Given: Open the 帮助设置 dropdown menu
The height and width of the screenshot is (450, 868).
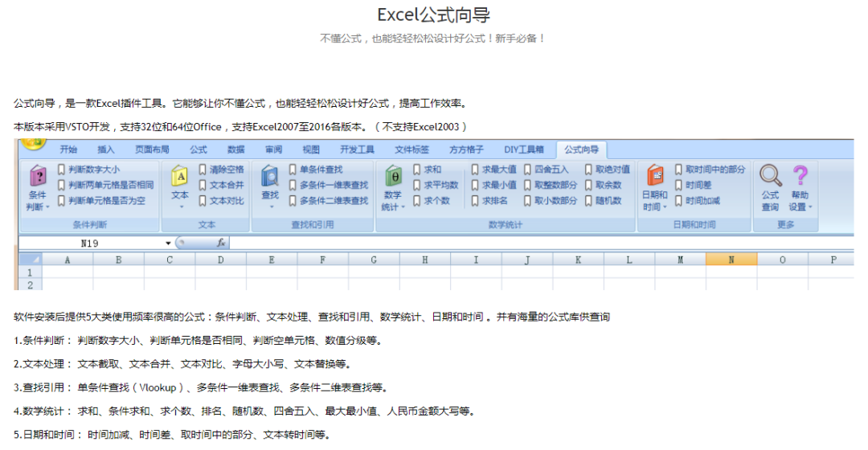Looking at the screenshot, I should point(800,188).
